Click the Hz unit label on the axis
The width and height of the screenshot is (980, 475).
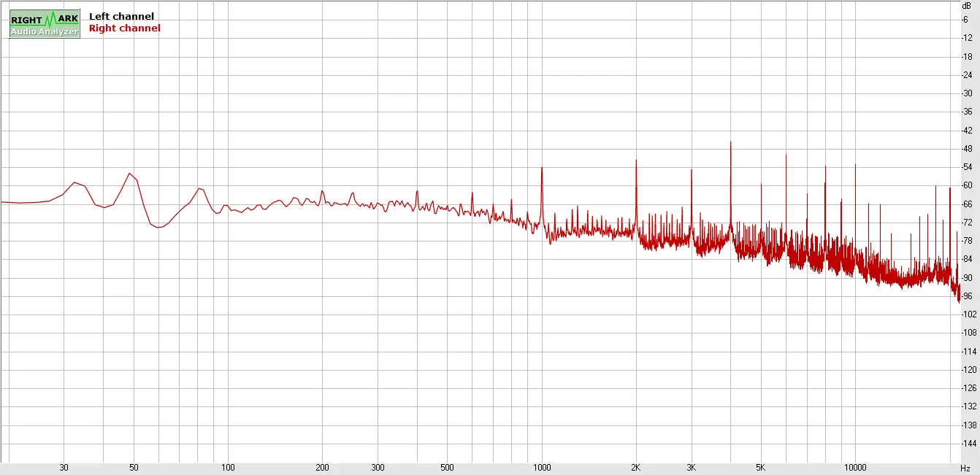965,468
